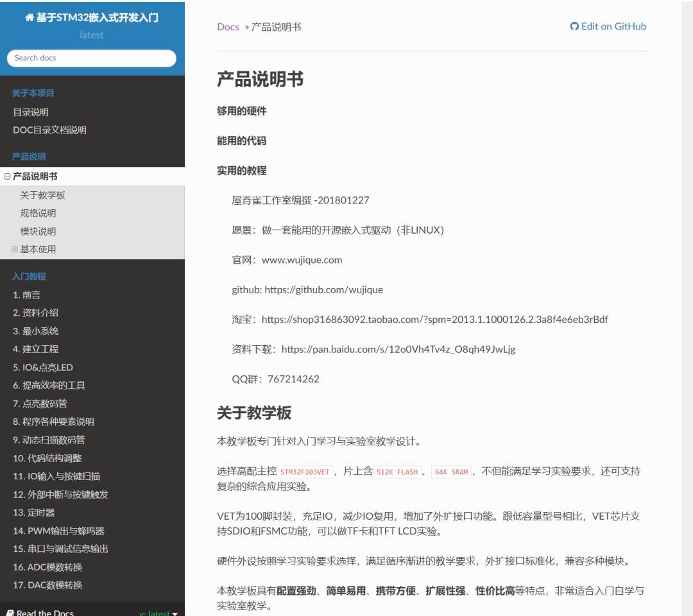Image resolution: width=693 pixels, height=616 pixels.
Task: Open 目录说明 in the sidebar
Action: click(31, 112)
